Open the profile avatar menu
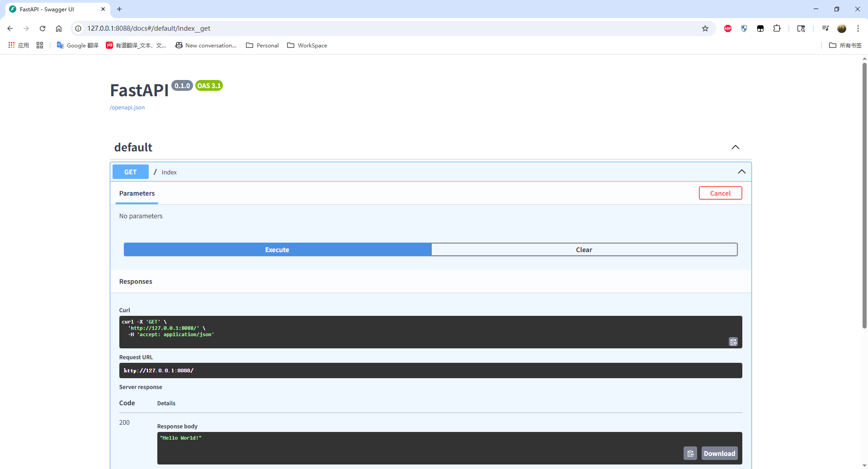The width and height of the screenshot is (868, 469). coord(842,28)
